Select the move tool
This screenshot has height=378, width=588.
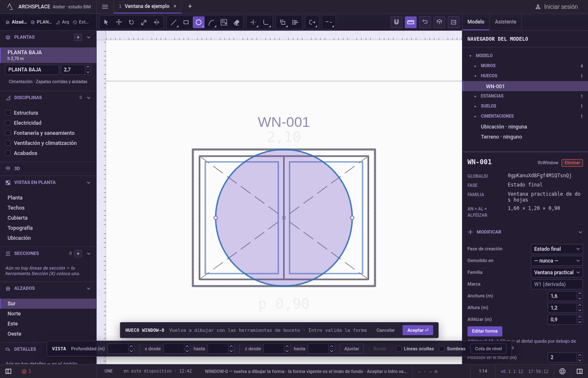(119, 22)
